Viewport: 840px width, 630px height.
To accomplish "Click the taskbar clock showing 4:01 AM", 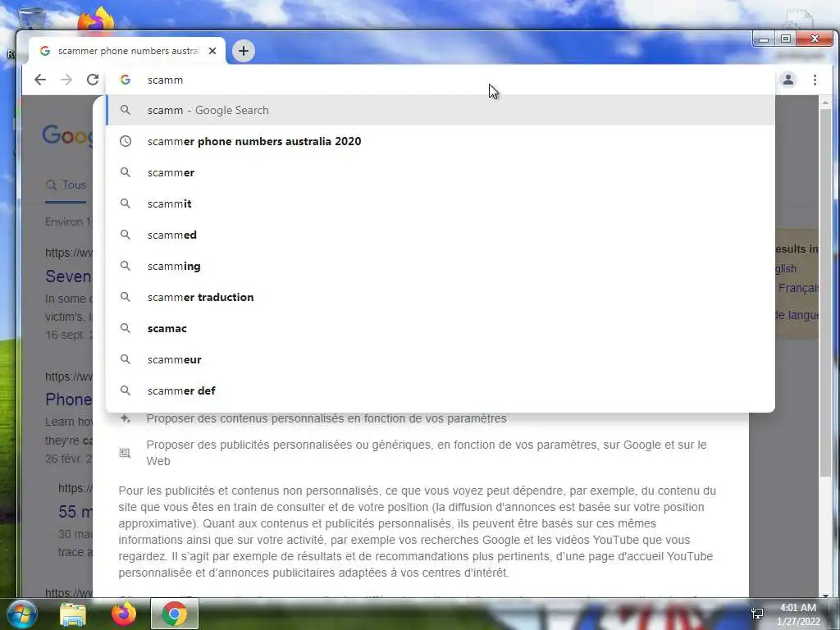I will pyautogui.click(x=798, y=614).
